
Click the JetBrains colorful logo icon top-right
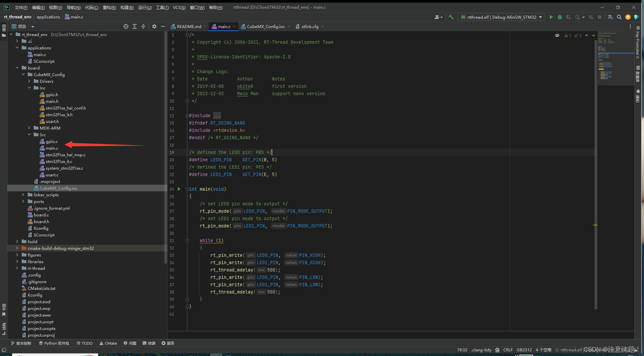637,17
